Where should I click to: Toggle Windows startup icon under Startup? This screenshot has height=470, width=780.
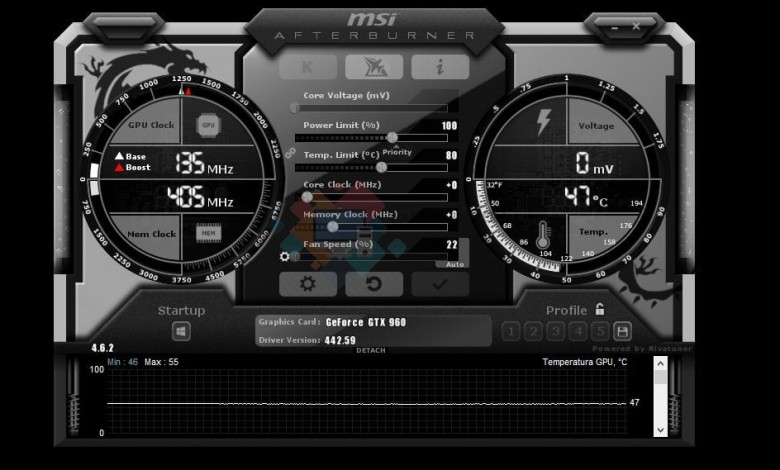point(181,331)
